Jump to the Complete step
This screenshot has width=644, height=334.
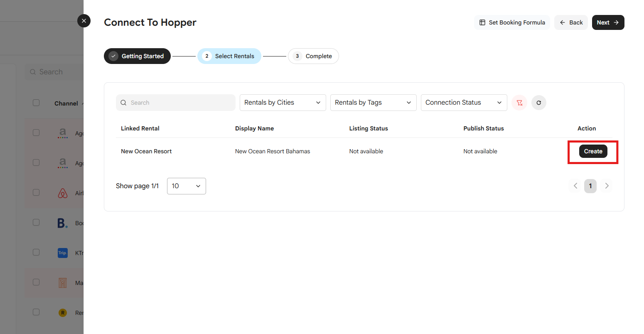313,56
